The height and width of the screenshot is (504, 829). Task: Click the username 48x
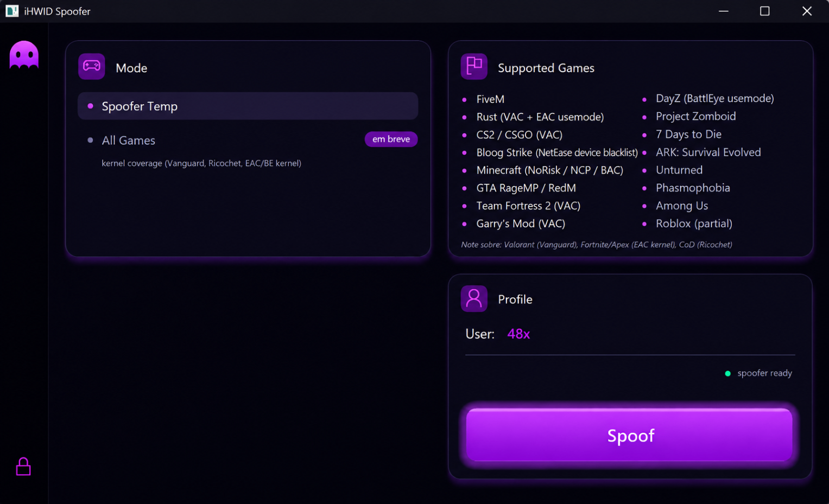pyautogui.click(x=518, y=334)
